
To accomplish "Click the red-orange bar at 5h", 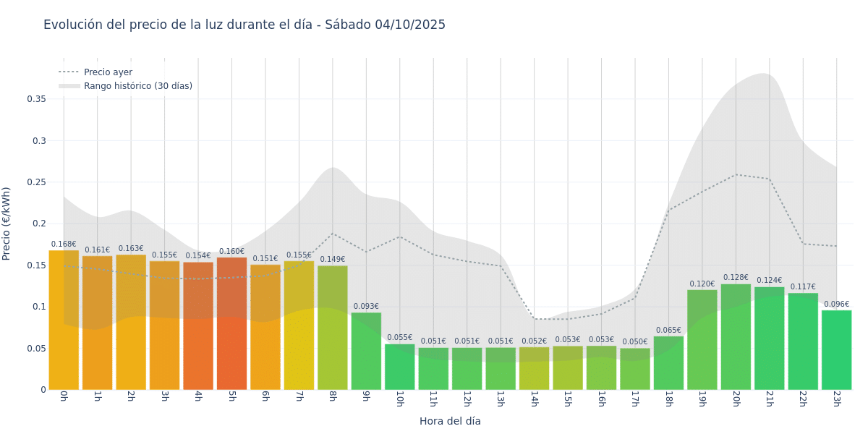I will (231, 325).
